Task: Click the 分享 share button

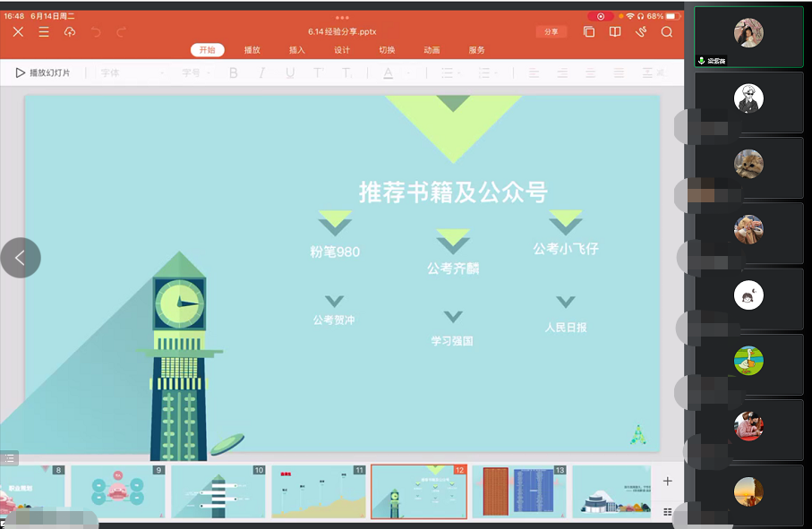Action: pos(551,32)
